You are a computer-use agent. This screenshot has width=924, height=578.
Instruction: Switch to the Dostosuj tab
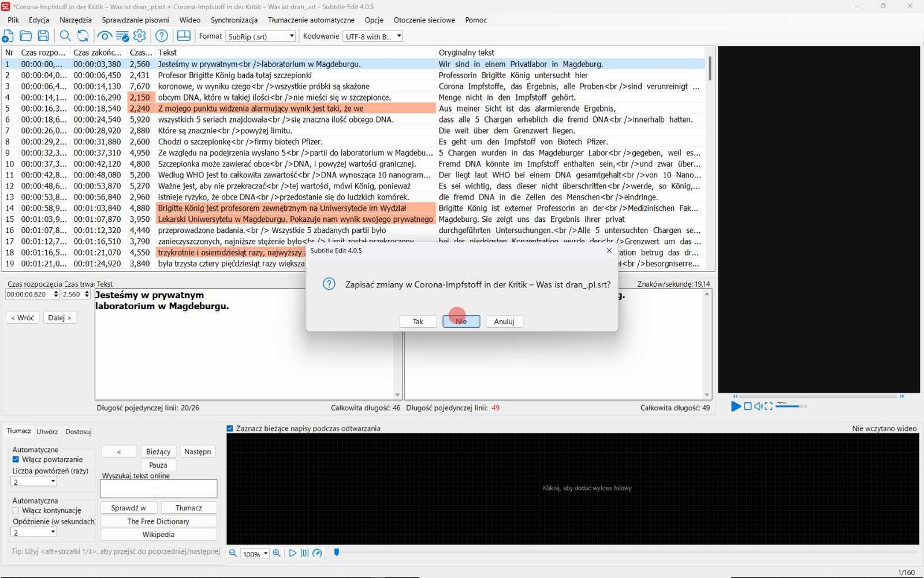78,432
